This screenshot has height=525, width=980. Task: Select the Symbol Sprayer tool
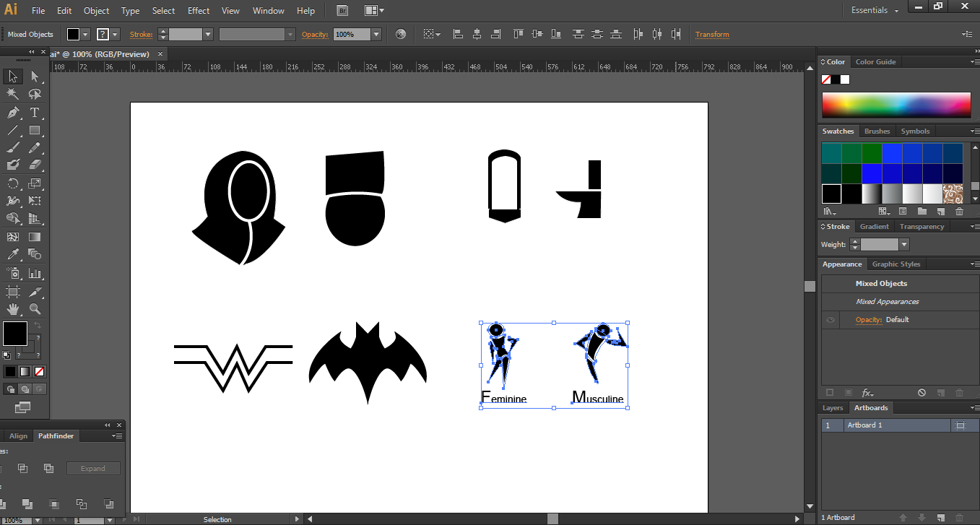[x=13, y=274]
